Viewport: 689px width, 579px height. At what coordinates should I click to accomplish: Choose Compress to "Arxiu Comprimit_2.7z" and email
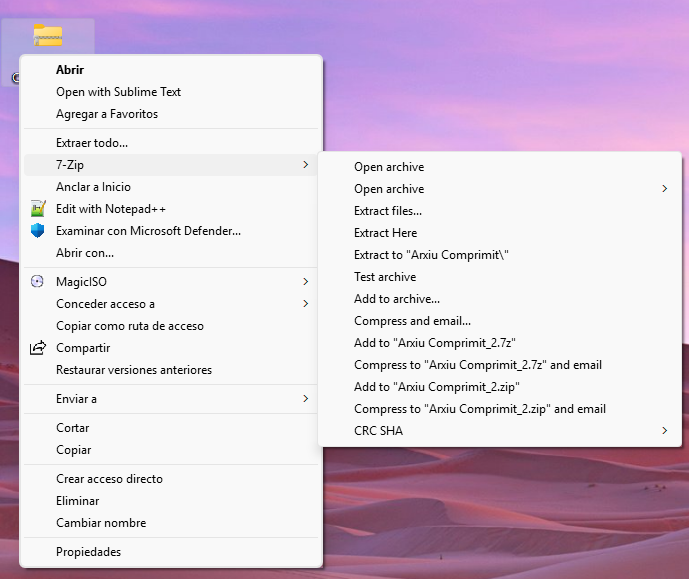(500, 365)
